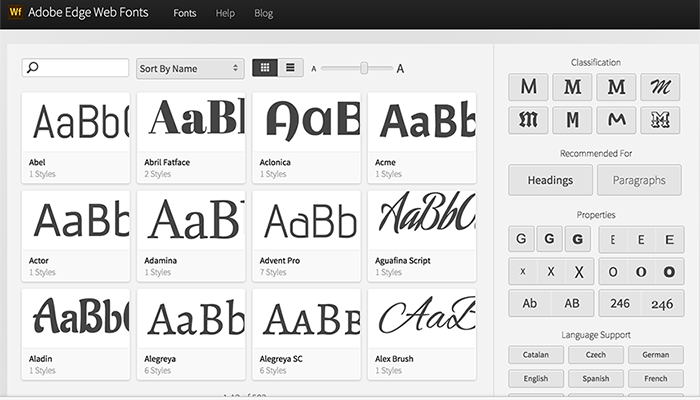
Task: Open the Help menu item
Action: point(225,13)
